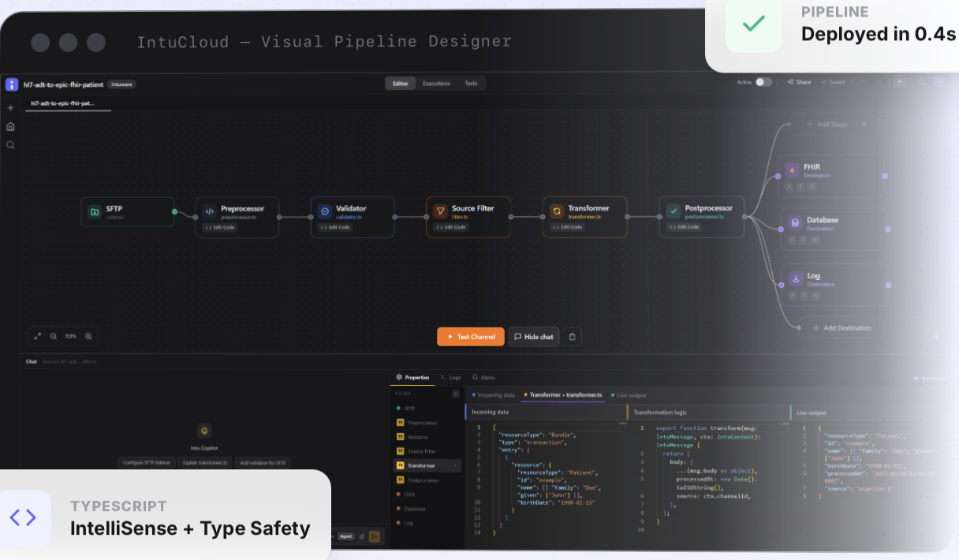Image resolution: width=959 pixels, height=560 pixels.
Task: Click the F badge on FHIR destination
Action: tap(789, 187)
